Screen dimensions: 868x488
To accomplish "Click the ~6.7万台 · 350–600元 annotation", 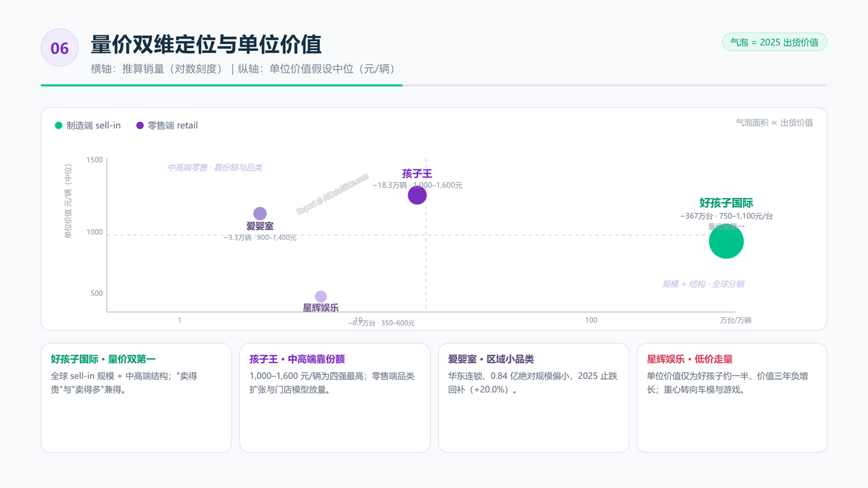I will pyautogui.click(x=381, y=323).
